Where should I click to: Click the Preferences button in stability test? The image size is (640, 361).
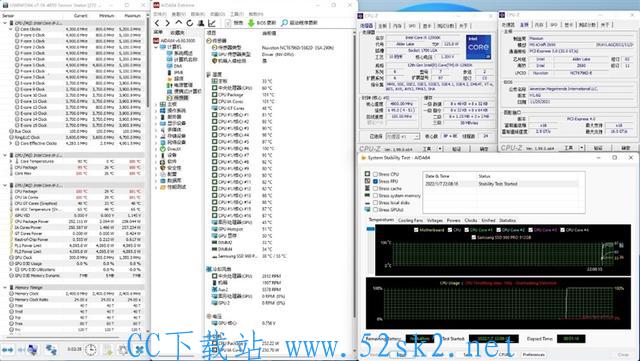(x=533, y=354)
